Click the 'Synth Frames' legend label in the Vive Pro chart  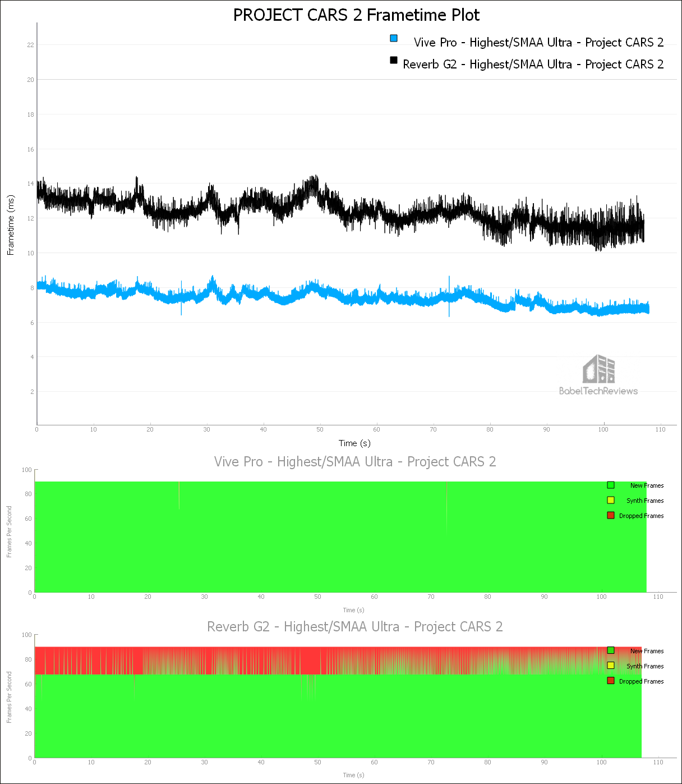click(x=645, y=501)
